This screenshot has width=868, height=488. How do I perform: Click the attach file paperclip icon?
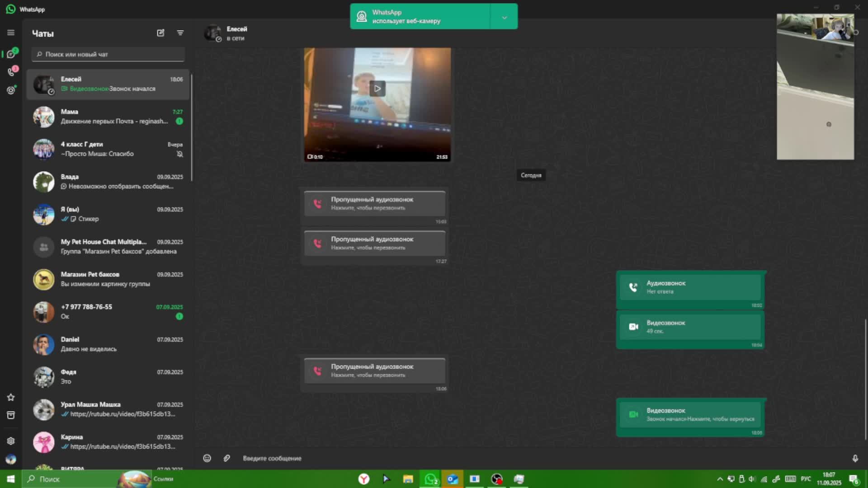coord(226,458)
